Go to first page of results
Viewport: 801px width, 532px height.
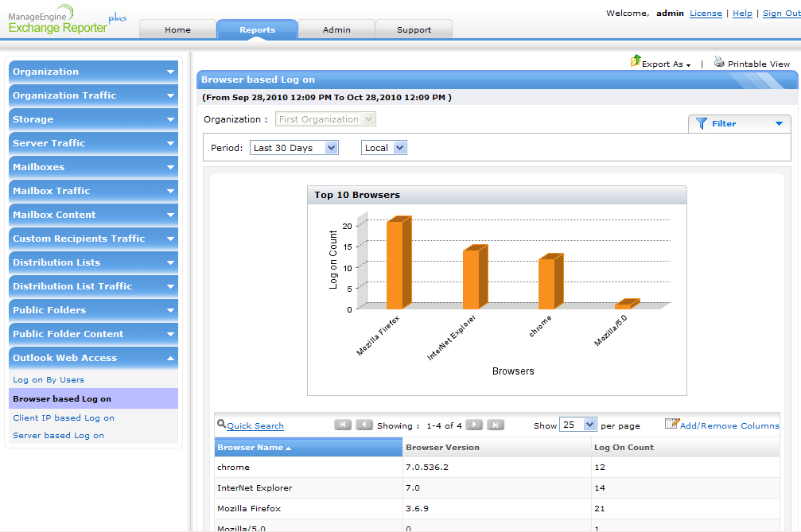[343, 425]
